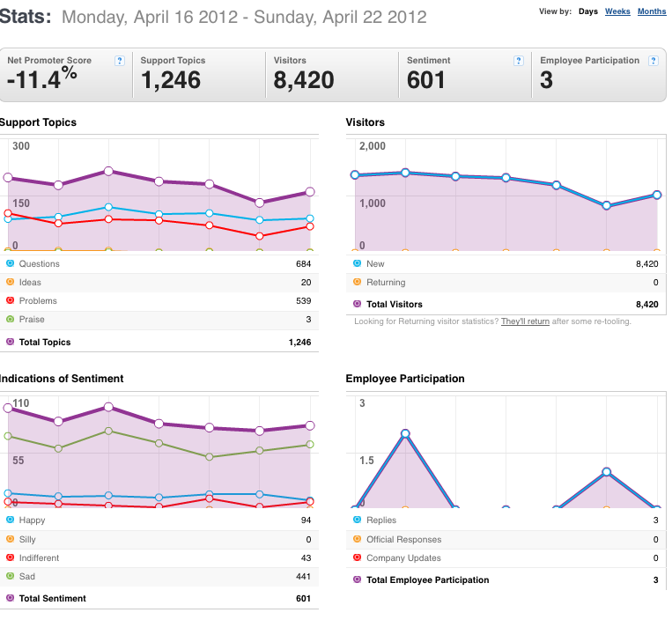Switch view to Weeks

click(617, 11)
